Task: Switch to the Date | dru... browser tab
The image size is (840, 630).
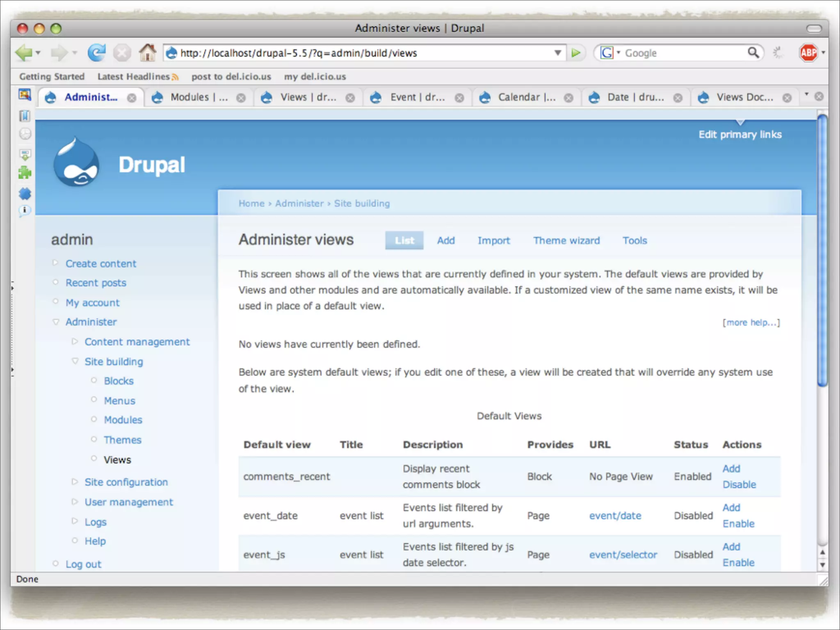Action: (x=636, y=97)
